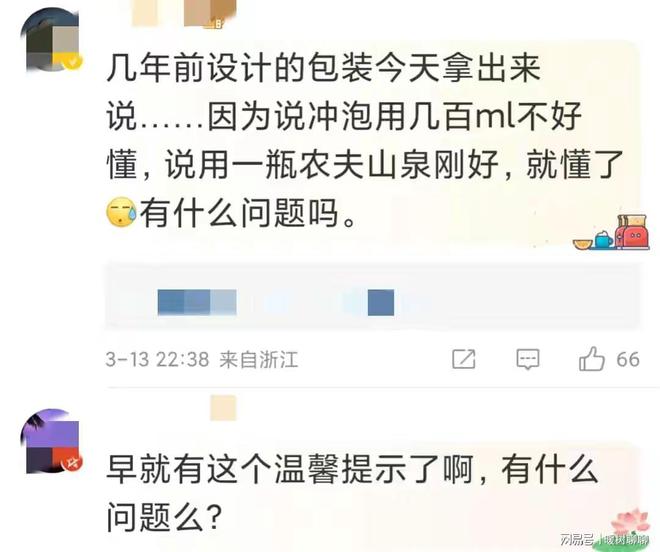Open replies via the comment bubble icon
Image resolution: width=660 pixels, height=552 pixels.
point(527,359)
